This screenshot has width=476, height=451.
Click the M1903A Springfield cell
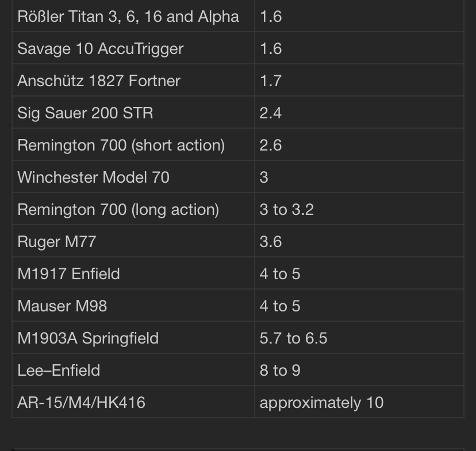tap(88, 338)
